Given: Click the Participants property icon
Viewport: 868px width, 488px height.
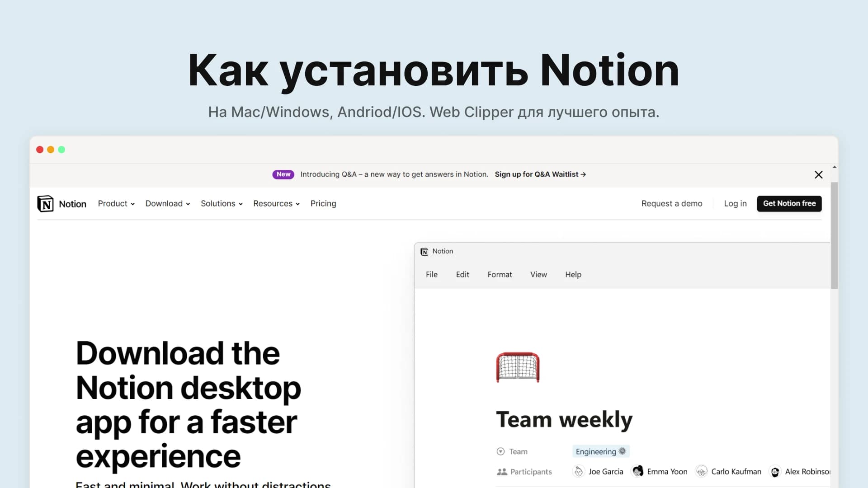Looking at the screenshot, I should (x=502, y=472).
